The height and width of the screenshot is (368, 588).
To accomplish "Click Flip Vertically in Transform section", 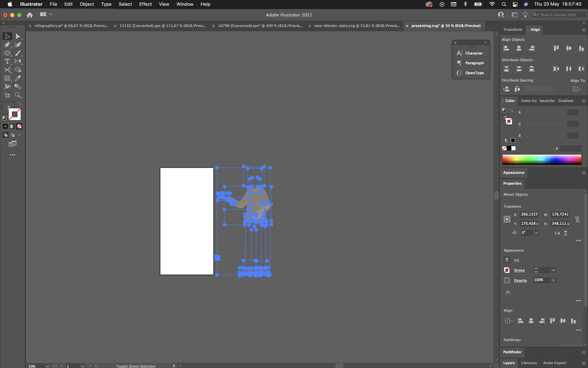I will click(x=566, y=233).
